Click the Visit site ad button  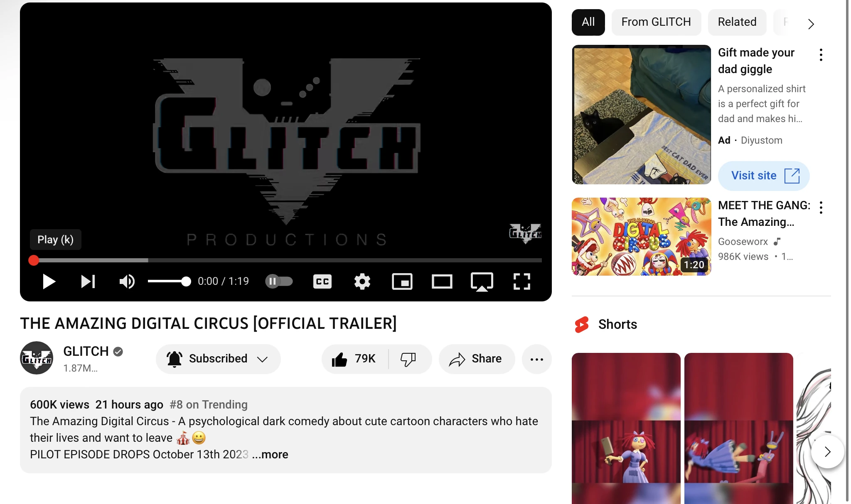click(x=764, y=176)
